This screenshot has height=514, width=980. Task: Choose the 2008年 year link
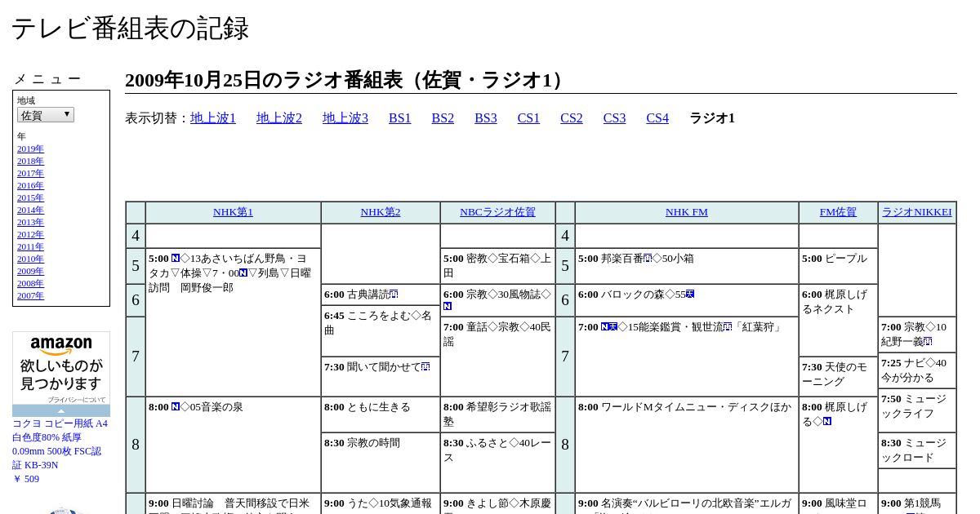click(30, 283)
